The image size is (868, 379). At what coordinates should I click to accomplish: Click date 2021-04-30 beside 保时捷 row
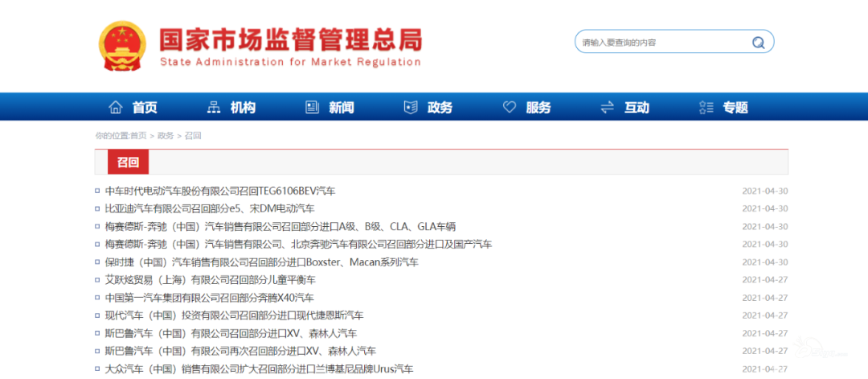[x=765, y=262]
